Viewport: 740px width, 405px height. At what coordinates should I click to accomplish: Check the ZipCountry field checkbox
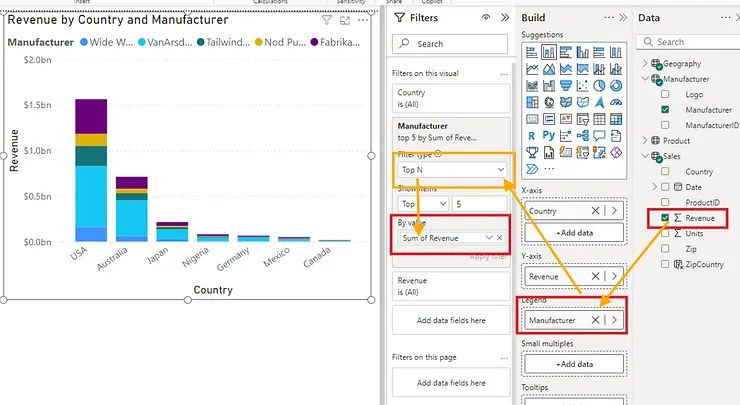point(665,264)
